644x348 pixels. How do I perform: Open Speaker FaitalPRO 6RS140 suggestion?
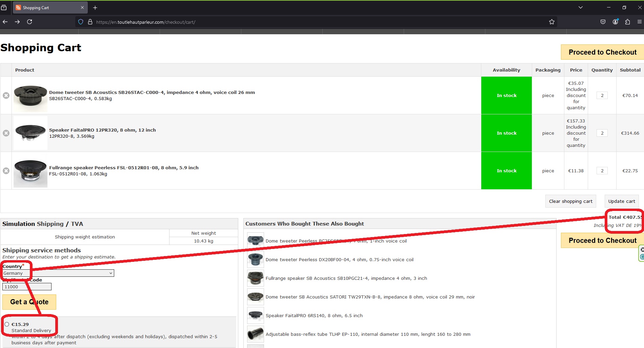[314, 315]
